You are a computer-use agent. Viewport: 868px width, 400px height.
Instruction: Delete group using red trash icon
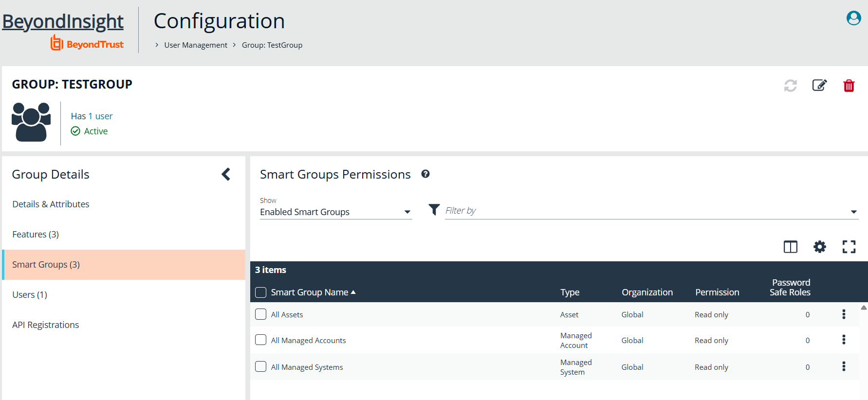(x=849, y=86)
